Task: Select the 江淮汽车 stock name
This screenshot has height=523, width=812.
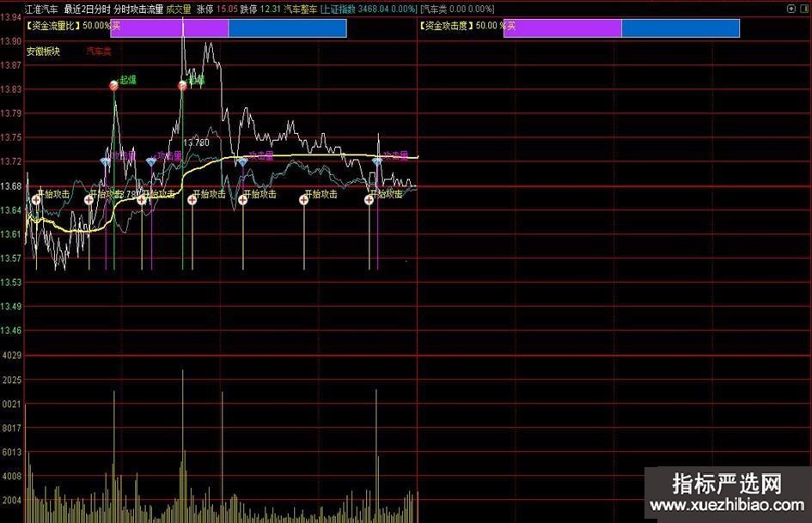Action: pos(42,9)
